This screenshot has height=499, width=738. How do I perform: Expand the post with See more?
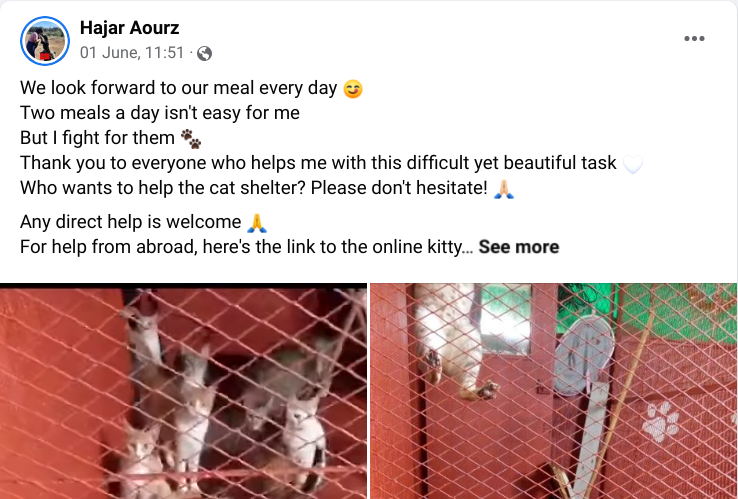point(519,247)
